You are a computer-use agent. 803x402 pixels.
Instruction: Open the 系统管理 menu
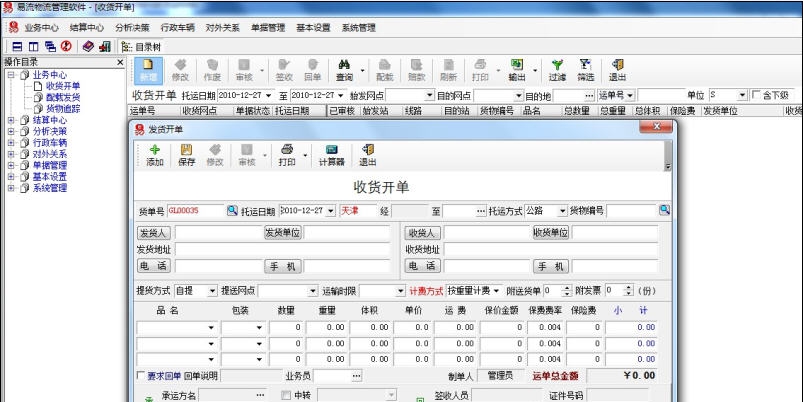tap(358, 28)
